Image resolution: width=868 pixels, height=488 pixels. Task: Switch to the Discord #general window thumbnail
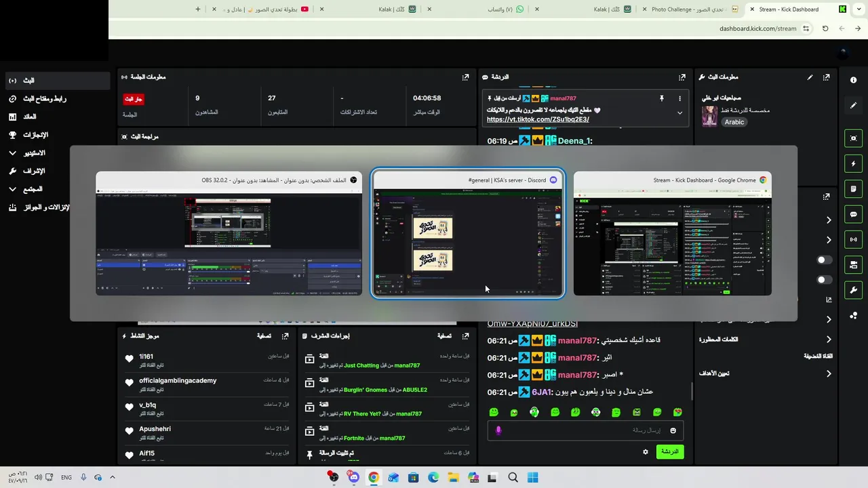467,234
